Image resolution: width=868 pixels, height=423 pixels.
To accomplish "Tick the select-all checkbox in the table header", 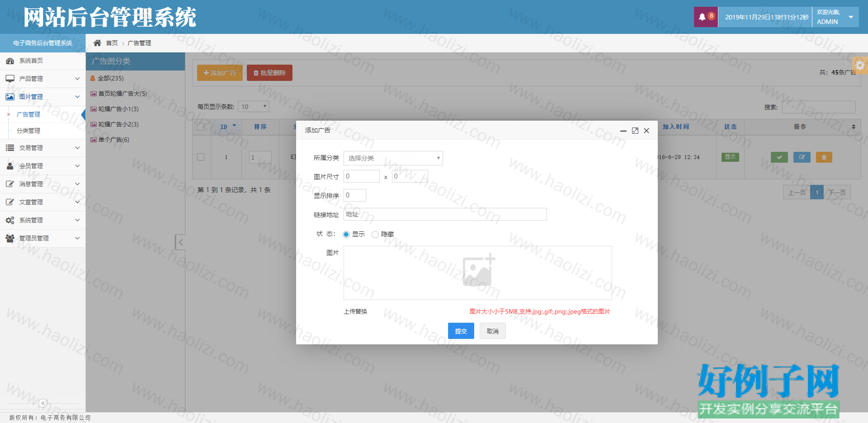I will click(201, 127).
